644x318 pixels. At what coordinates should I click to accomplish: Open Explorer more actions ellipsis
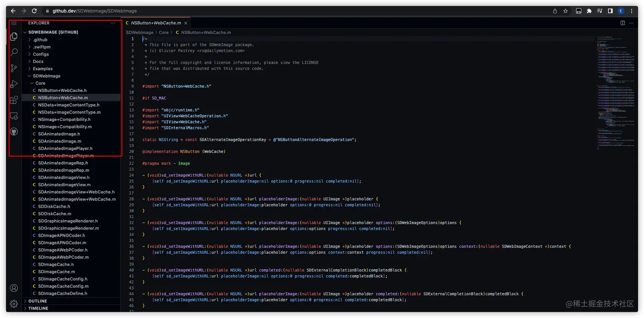point(112,23)
